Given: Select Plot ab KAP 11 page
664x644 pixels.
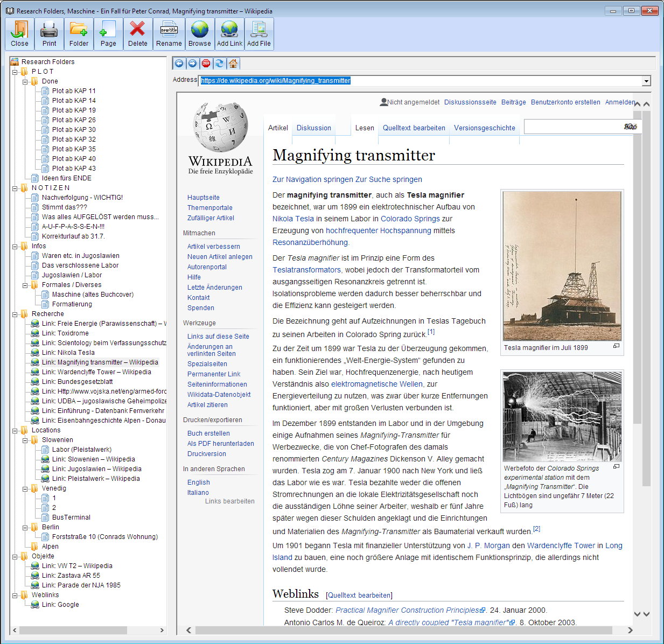Looking at the screenshot, I should coord(74,91).
